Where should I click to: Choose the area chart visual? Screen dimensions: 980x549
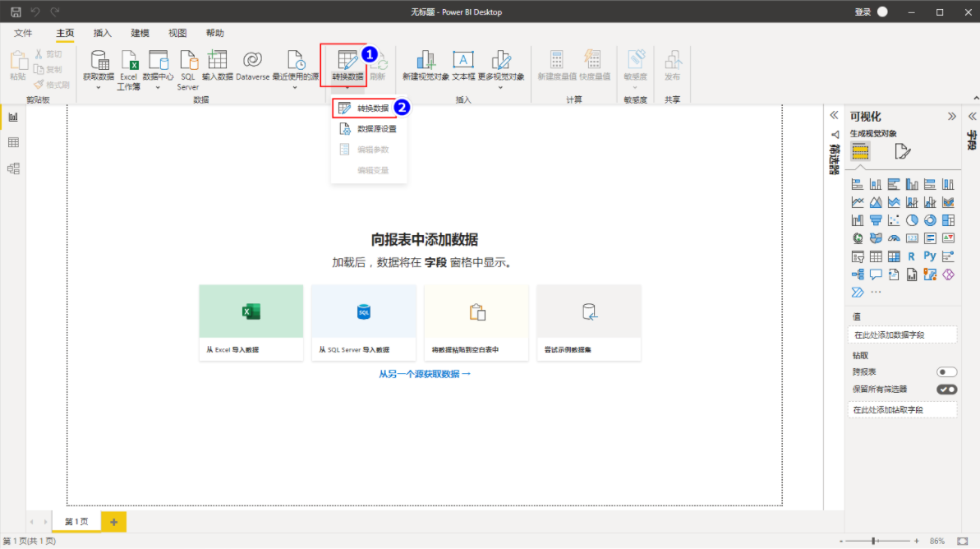pyautogui.click(x=876, y=203)
